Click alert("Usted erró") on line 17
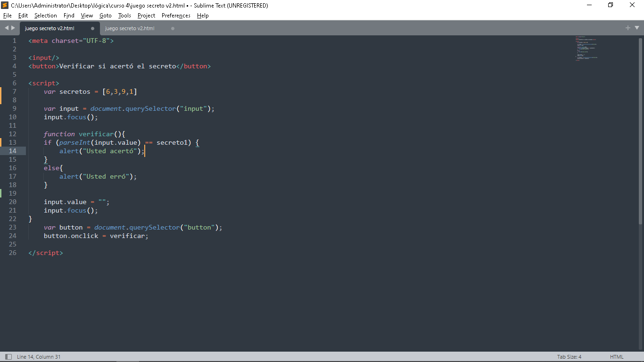Viewport: 644px width, 362px height. 96,176
